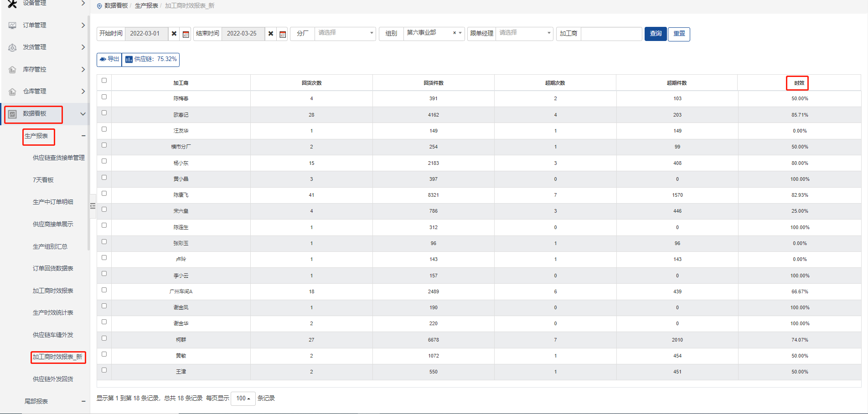Check the row checkbox for 陈梅春
The width and height of the screenshot is (868, 414).
(x=104, y=97)
